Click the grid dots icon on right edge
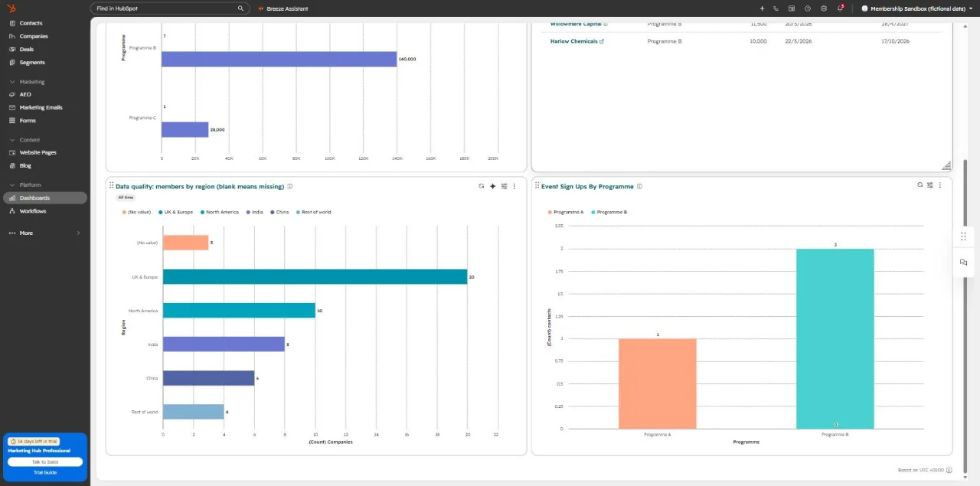 click(963, 236)
